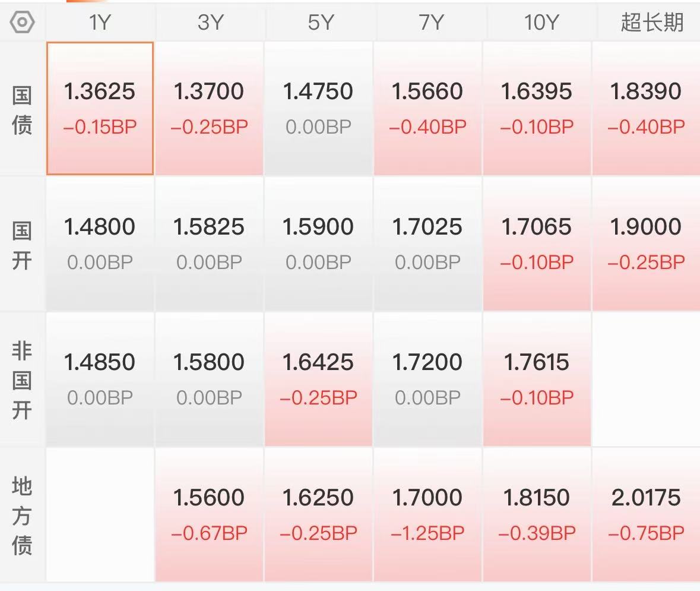Open 国债 10Y cell 1.6395
Image resolution: width=700 pixels, height=591 pixels.
coord(537,108)
